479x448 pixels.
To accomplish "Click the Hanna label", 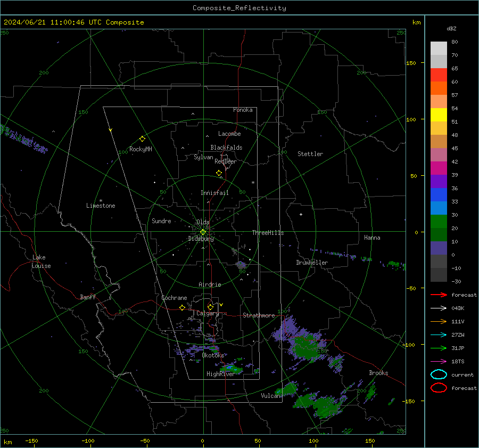I will click(372, 238).
